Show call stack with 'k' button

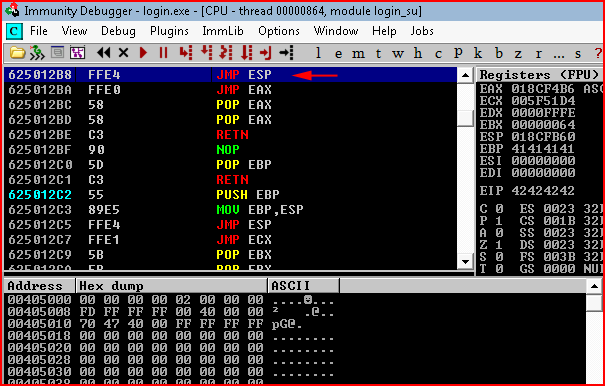[478, 53]
